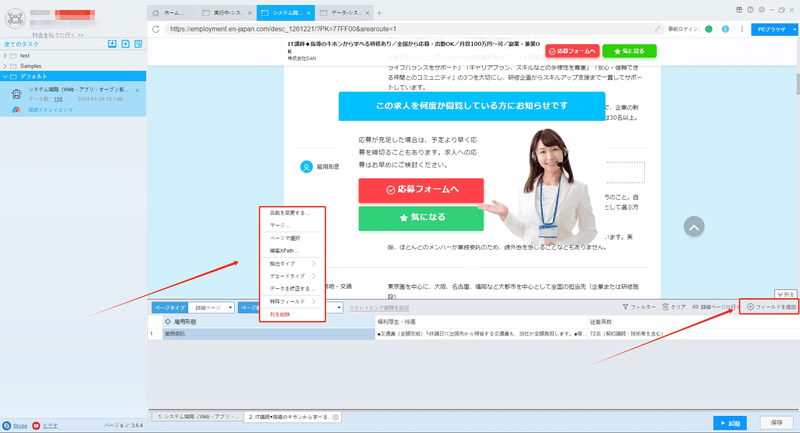Click the 保存 save button
Image resolution: width=800 pixels, height=433 pixels.
(777, 423)
